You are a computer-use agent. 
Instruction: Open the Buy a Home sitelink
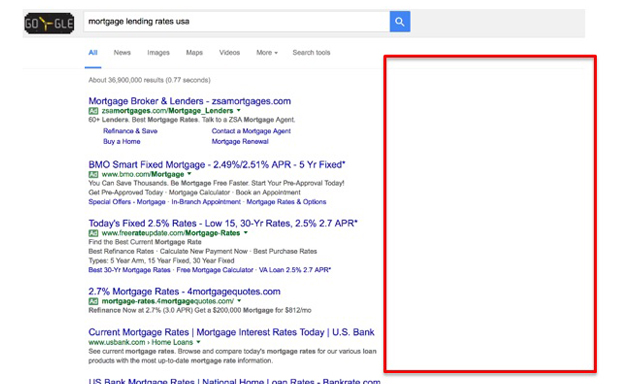click(122, 142)
